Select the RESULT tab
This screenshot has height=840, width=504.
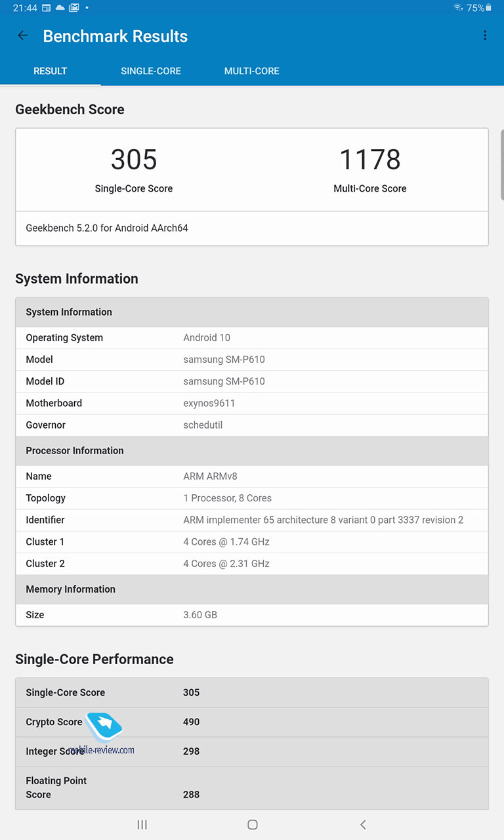(51, 71)
